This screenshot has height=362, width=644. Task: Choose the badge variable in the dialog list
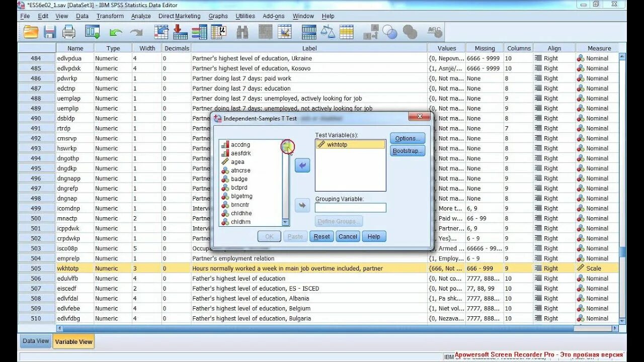(x=239, y=179)
